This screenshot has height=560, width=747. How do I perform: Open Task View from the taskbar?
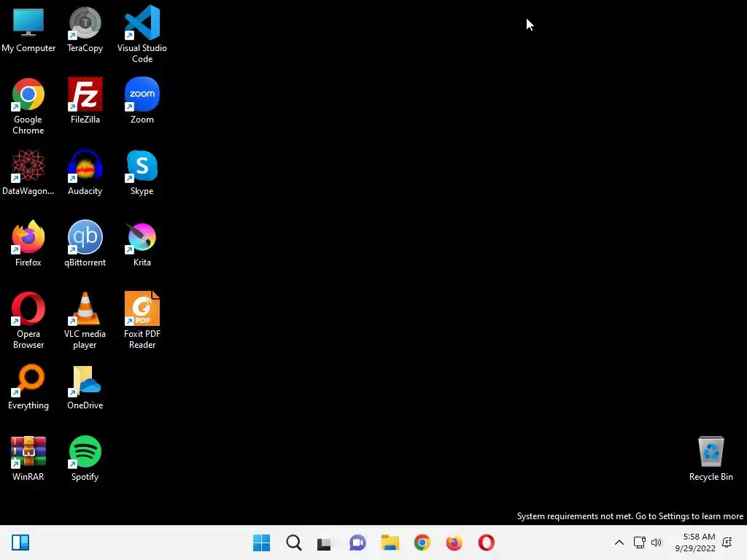[x=325, y=542]
